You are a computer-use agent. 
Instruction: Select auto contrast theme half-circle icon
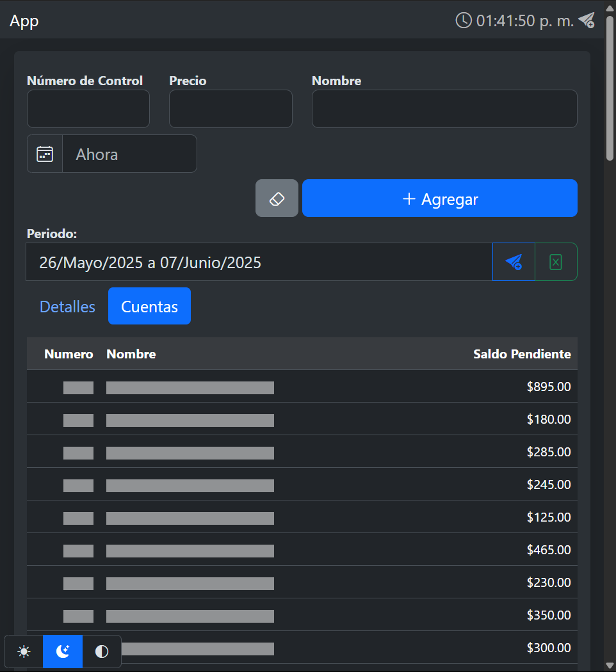(x=102, y=652)
